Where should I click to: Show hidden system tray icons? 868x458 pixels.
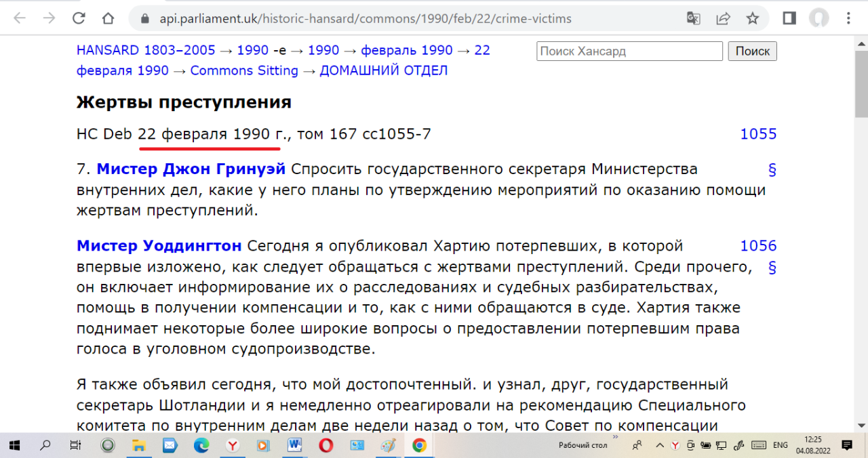pos(659,445)
